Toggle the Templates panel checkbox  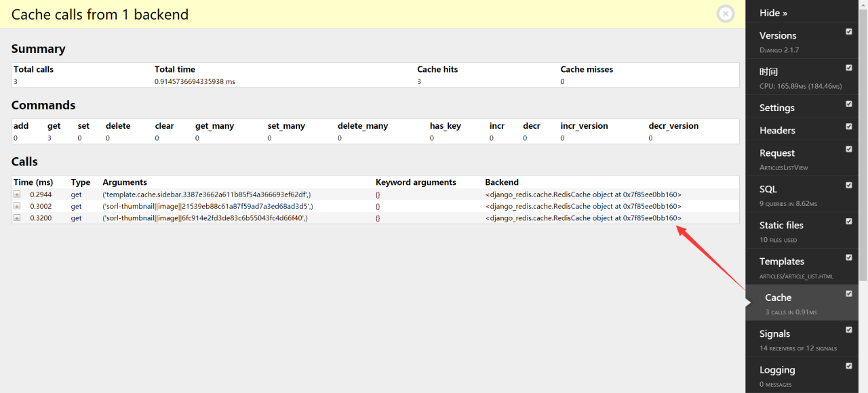(848, 257)
